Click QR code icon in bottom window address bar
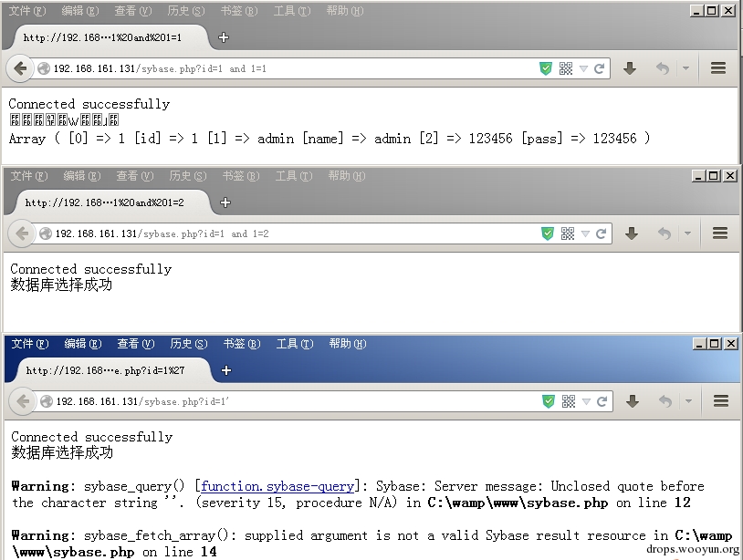The image size is (743, 560). (x=569, y=401)
